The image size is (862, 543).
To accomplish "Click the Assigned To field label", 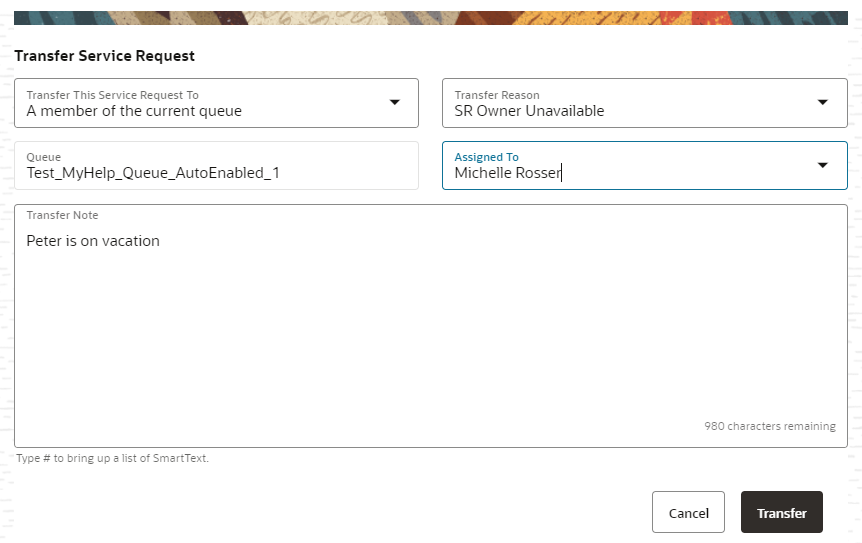I will [x=486, y=157].
